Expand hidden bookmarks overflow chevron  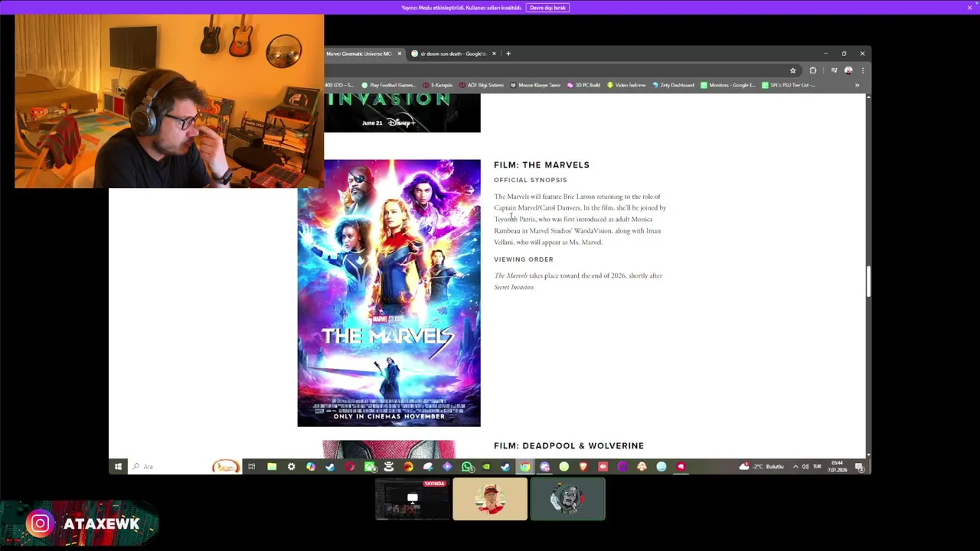pyautogui.click(x=857, y=85)
